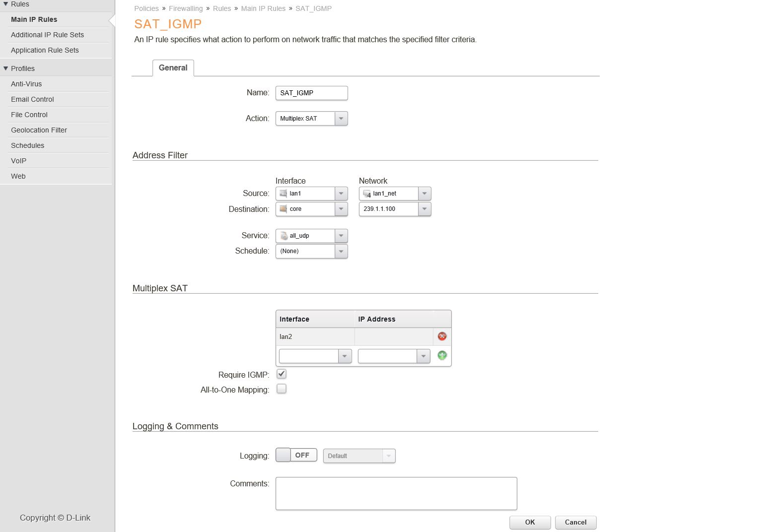
Task: Click the OK button
Action: click(x=530, y=522)
